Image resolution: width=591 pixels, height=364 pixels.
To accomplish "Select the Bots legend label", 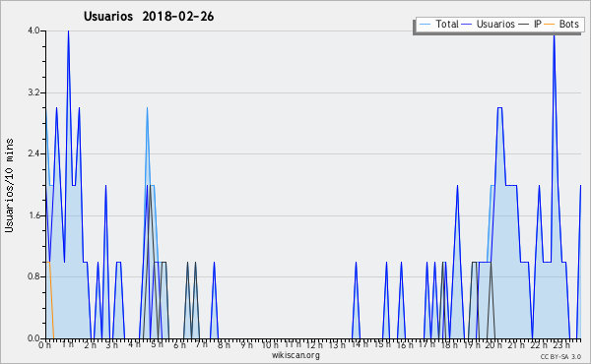I will point(568,24).
